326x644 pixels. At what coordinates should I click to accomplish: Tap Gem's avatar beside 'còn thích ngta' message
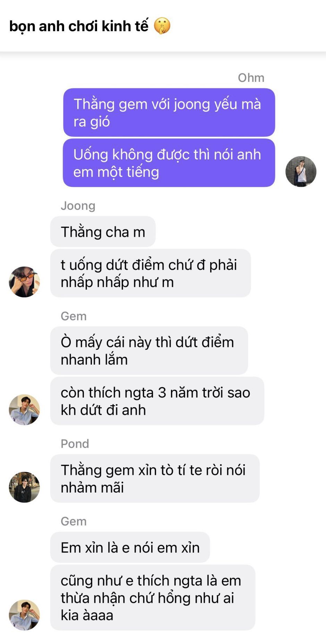point(24,410)
